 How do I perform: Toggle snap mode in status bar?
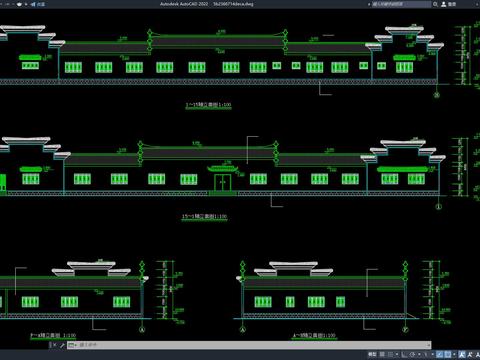pyautogui.click(x=390, y=354)
